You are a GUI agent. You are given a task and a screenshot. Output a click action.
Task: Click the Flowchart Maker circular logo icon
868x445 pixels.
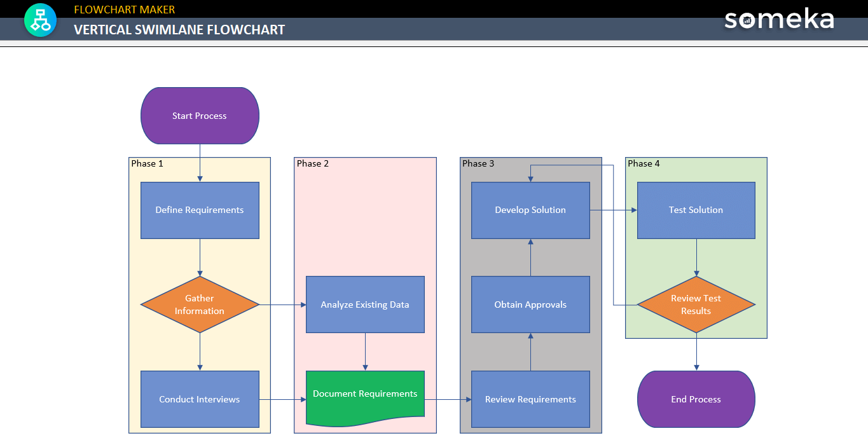point(40,20)
